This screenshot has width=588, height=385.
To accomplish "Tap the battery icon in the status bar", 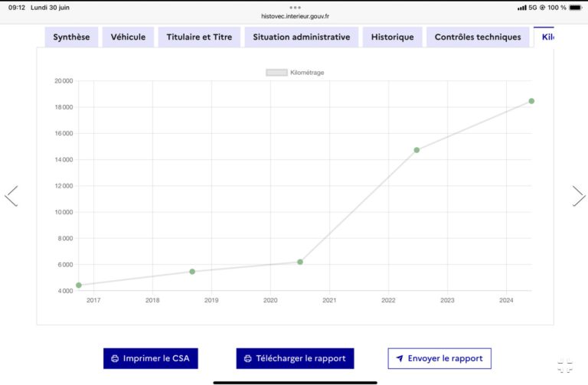I will pyautogui.click(x=576, y=8).
